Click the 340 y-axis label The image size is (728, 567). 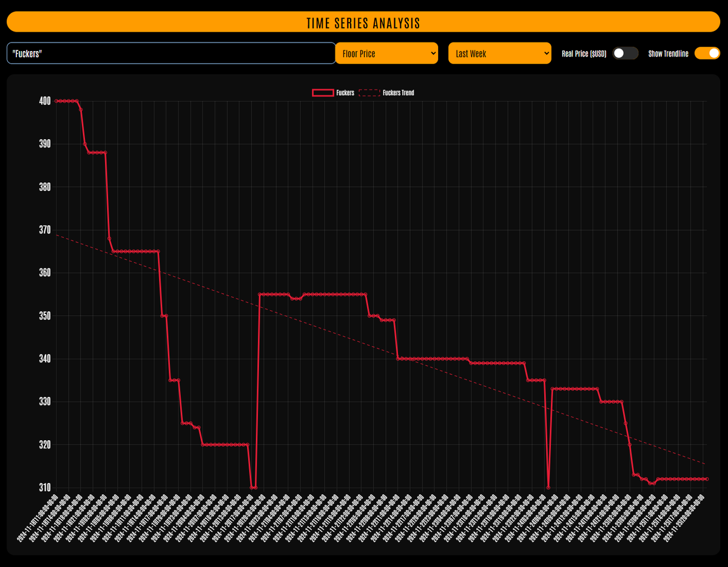coord(44,359)
